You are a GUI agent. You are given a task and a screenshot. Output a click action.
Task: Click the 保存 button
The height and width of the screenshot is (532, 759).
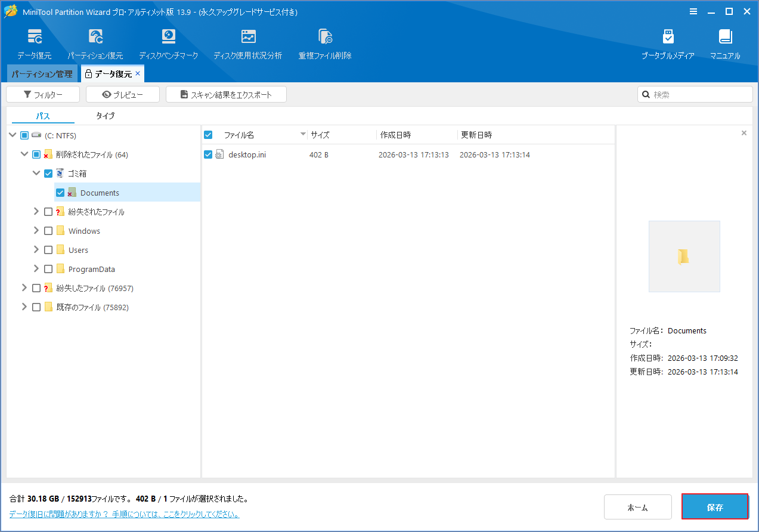pyautogui.click(x=715, y=508)
